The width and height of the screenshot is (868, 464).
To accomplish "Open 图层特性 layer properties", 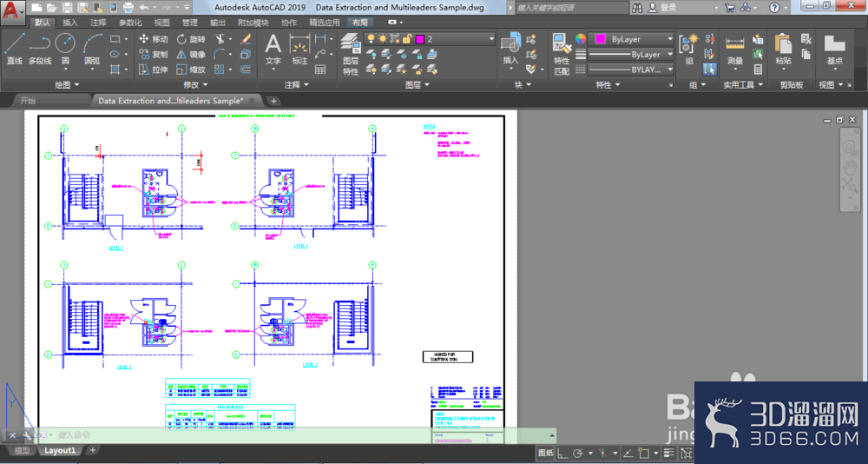I will [x=351, y=55].
